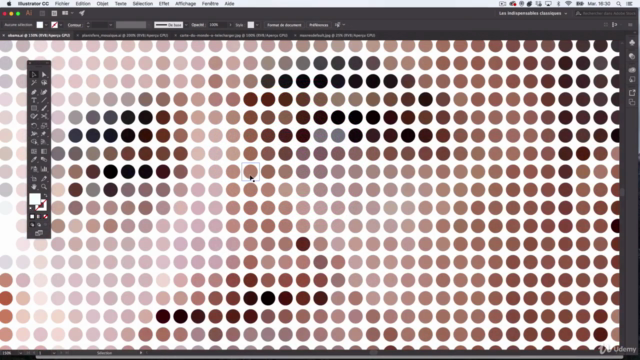Select the Symbol Sprayer tool
Viewport: 640px width, 360px height.
pos(34,169)
